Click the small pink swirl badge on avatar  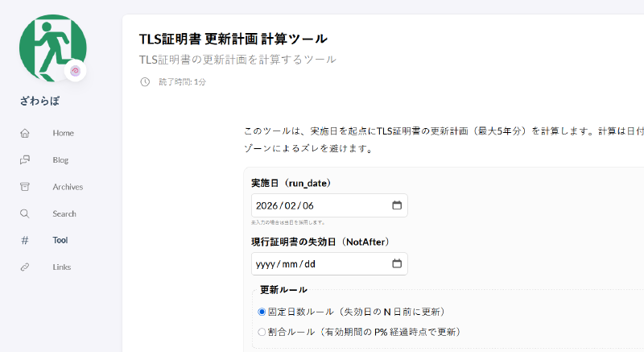[75, 71]
